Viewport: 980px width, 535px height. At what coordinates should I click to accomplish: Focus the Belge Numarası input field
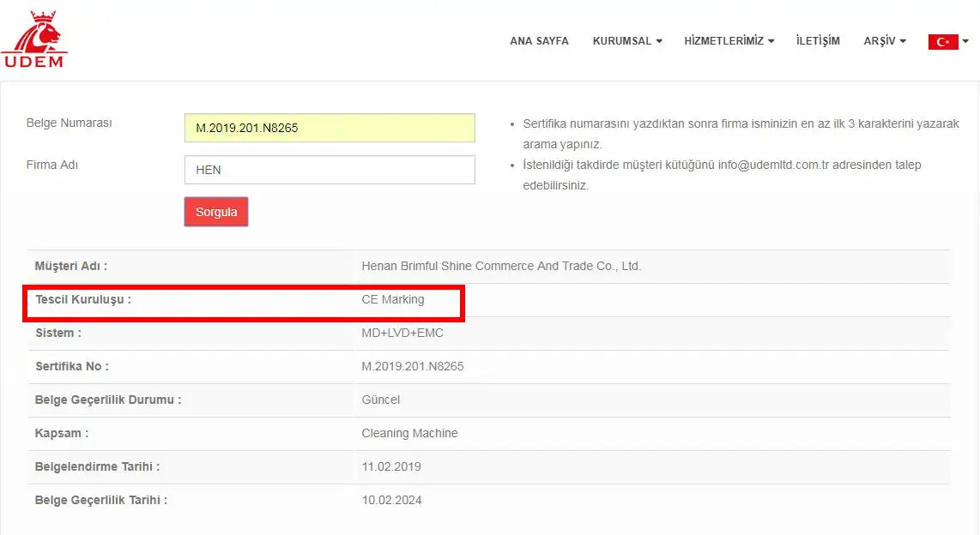[330, 129]
